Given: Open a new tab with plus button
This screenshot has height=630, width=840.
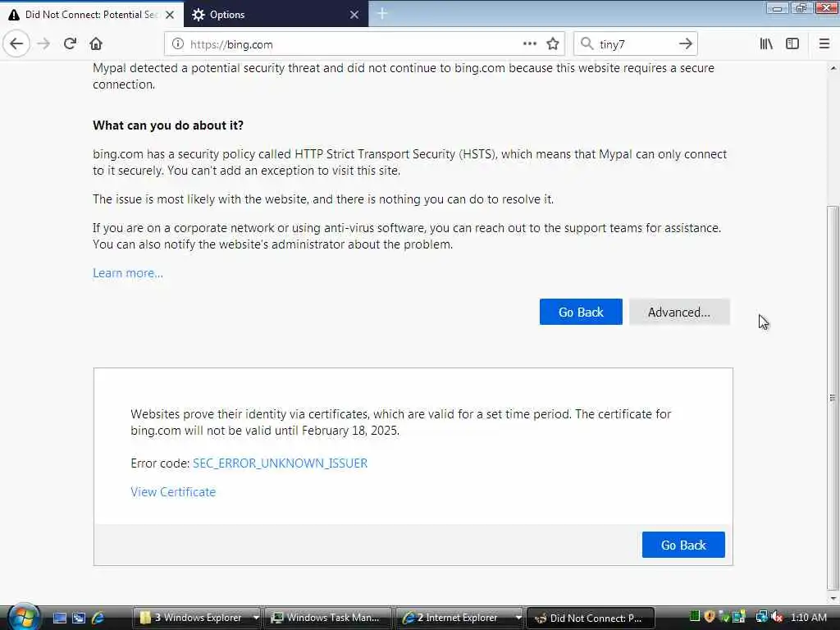Looking at the screenshot, I should coord(382,14).
